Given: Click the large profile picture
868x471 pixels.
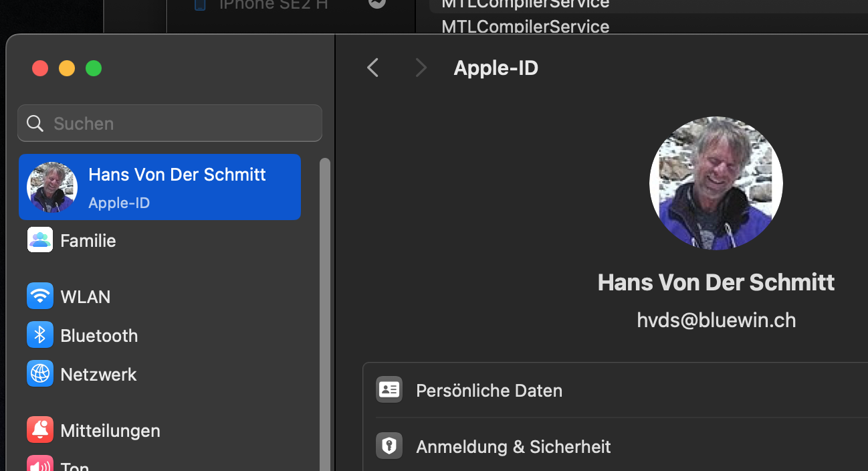Looking at the screenshot, I should pyautogui.click(x=716, y=183).
